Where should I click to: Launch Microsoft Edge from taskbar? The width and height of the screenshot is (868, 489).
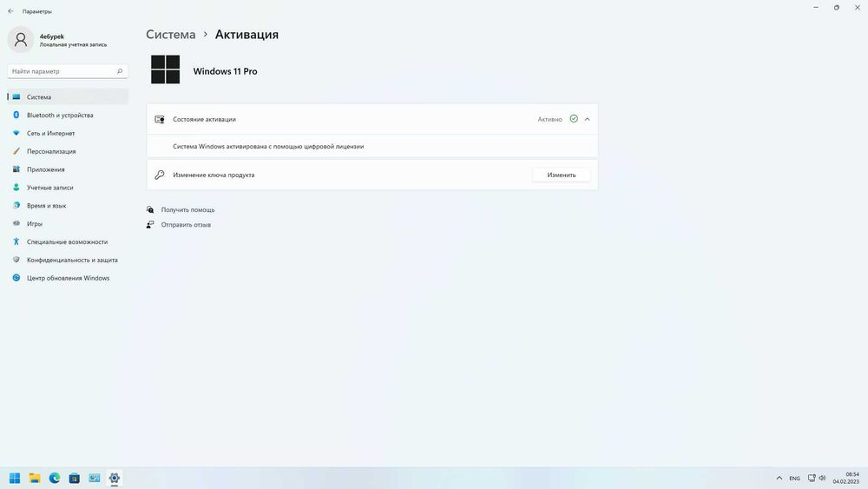pyautogui.click(x=54, y=478)
